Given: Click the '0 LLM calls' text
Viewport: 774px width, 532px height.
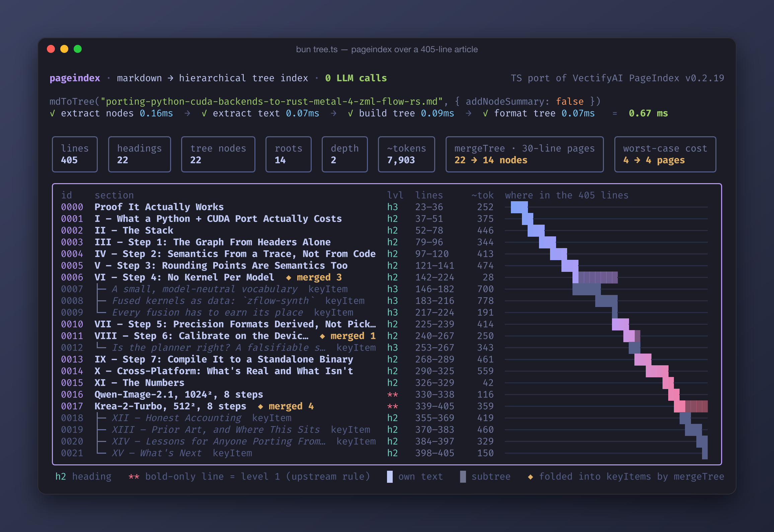Looking at the screenshot, I should (x=356, y=78).
